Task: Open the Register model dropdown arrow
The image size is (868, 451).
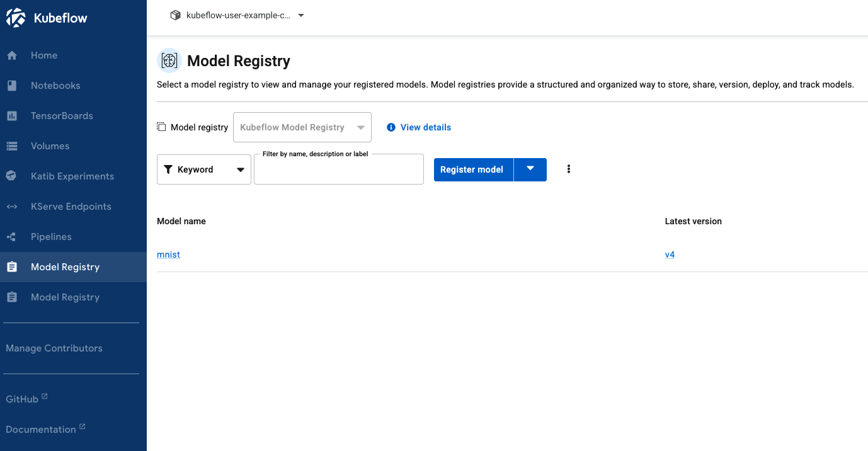Action: [530, 169]
